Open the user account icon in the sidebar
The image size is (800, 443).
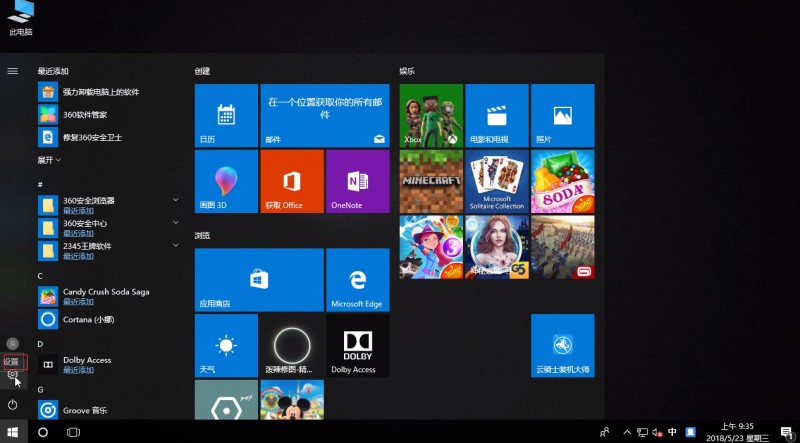(x=13, y=343)
